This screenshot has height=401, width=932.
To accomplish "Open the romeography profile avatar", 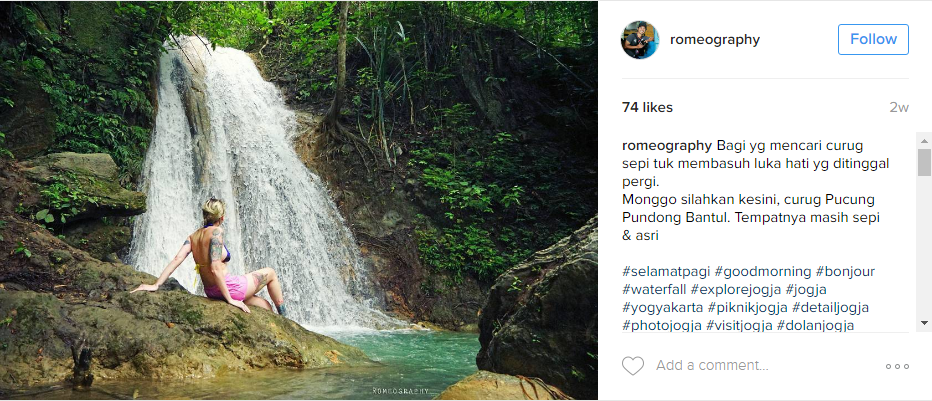I will [x=640, y=40].
